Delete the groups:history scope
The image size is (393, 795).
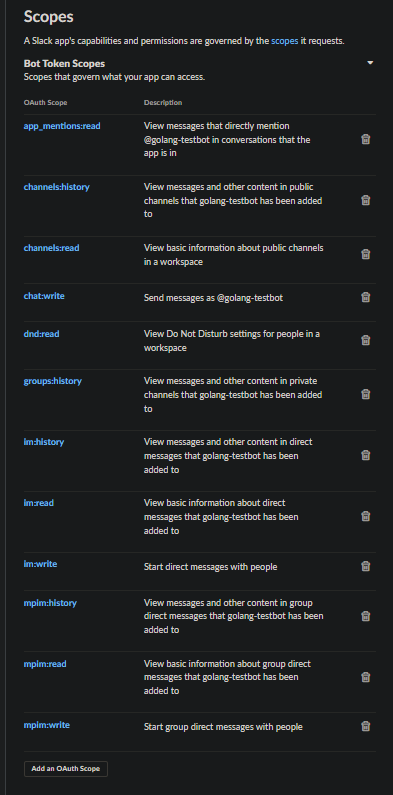[x=365, y=394]
